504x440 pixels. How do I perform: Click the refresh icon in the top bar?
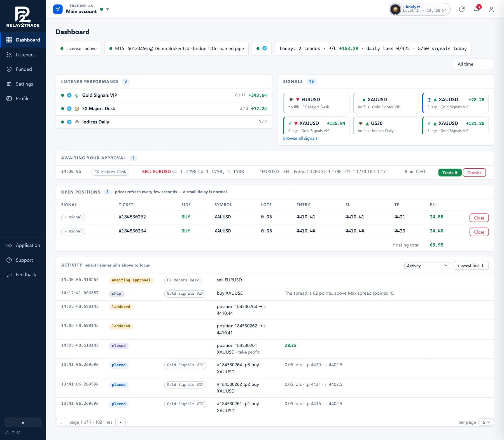462,9
